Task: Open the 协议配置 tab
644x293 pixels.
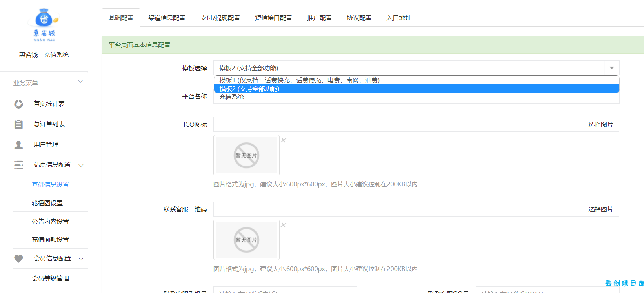Action: click(359, 18)
